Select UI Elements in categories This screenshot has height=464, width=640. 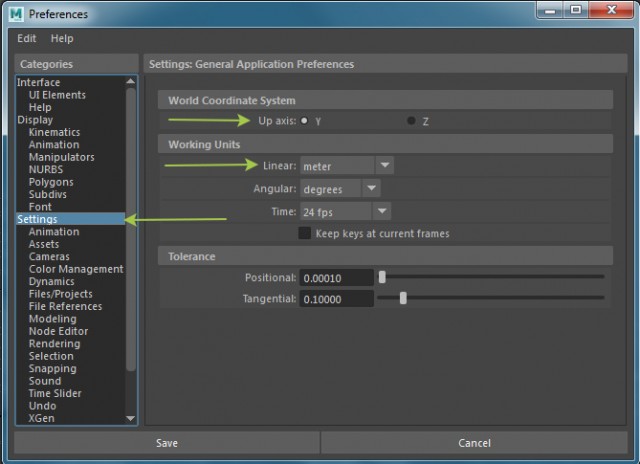point(57,95)
